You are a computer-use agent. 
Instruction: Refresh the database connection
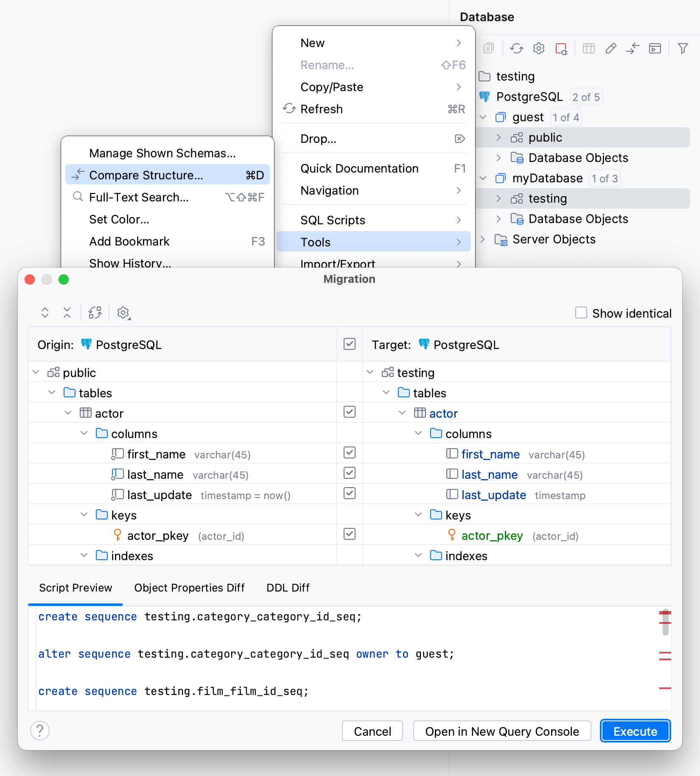pyautogui.click(x=516, y=48)
